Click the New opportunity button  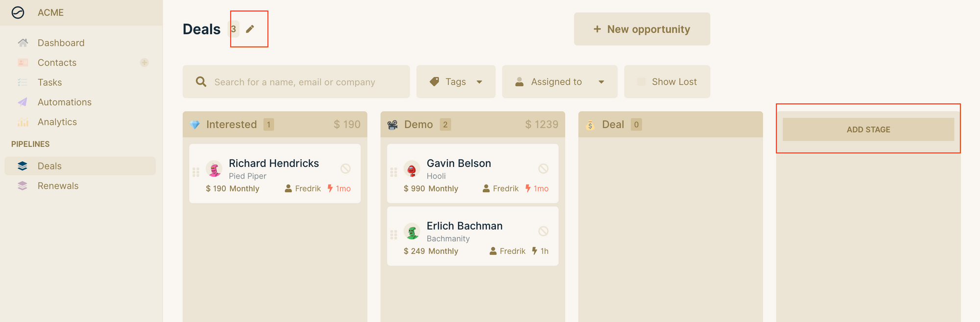click(642, 29)
